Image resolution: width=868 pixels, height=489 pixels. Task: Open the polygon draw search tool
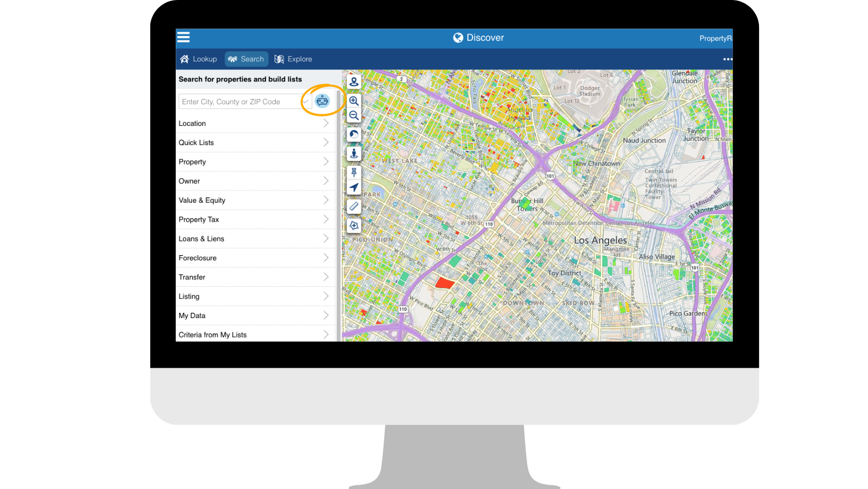[354, 226]
